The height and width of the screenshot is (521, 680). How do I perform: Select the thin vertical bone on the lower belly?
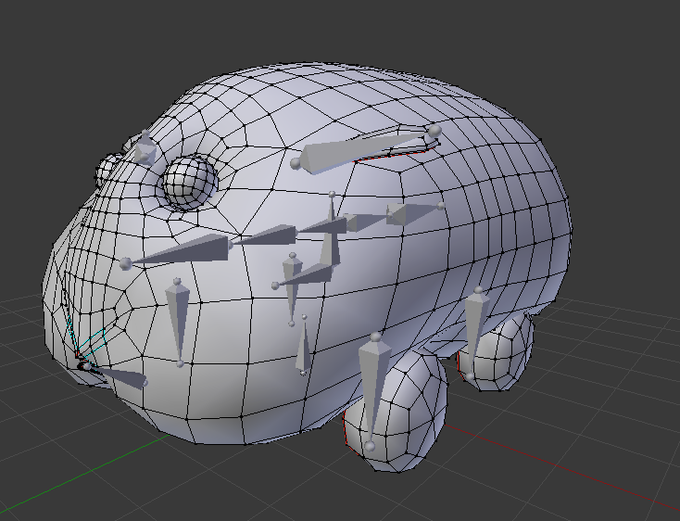pos(304,345)
